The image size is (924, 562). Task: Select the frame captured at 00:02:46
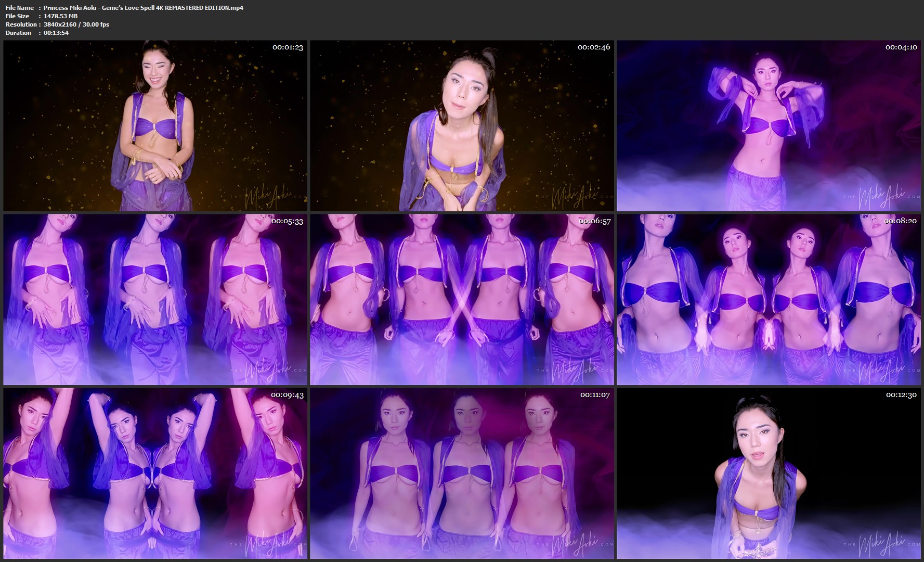pos(462,125)
